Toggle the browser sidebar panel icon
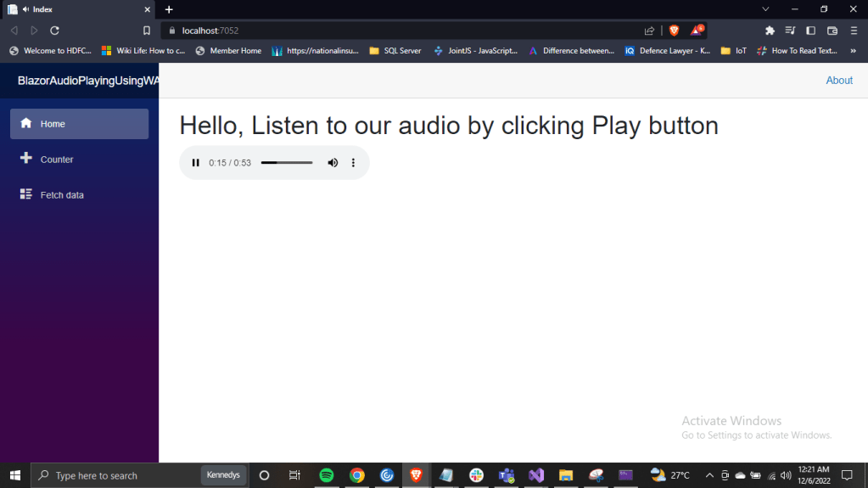Viewport: 868px width, 488px height. [x=810, y=31]
